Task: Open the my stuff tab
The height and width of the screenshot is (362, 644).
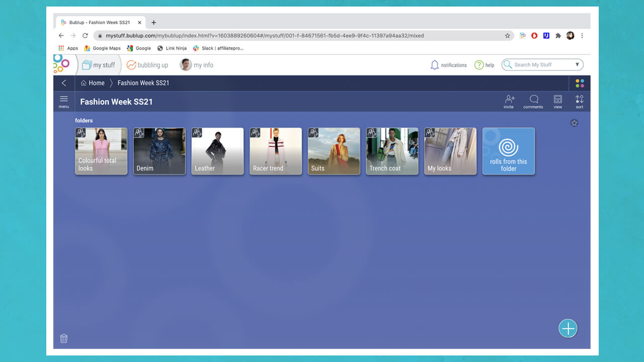Action: point(99,65)
